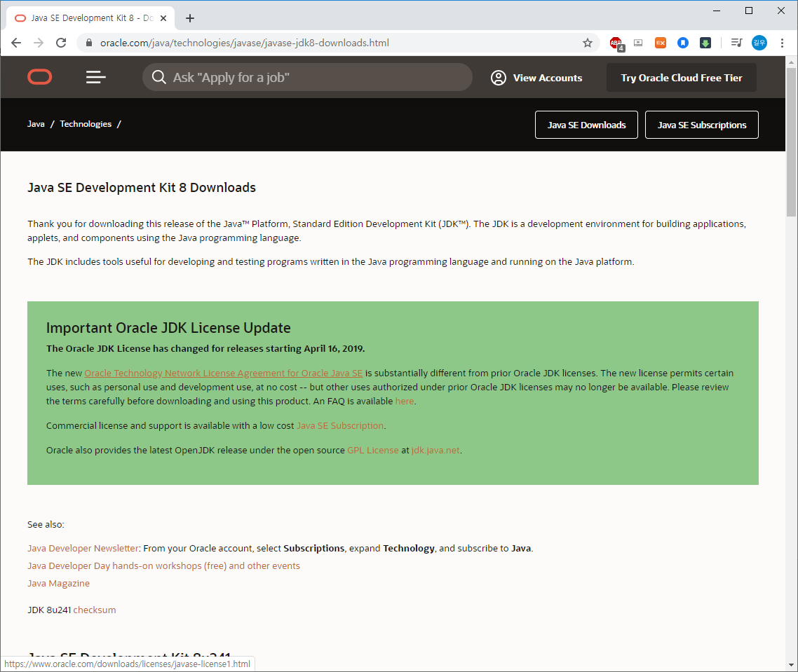Open the Java SE Subscription link
Screen dimensions: 798x672
[340, 426]
